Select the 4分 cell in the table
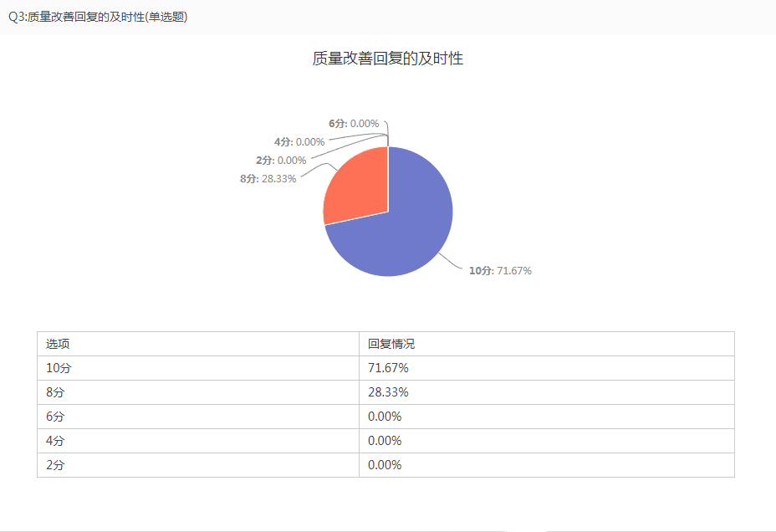The height and width of the screenshot is (532, 776). pyautogui.click(x=53, y=441)
